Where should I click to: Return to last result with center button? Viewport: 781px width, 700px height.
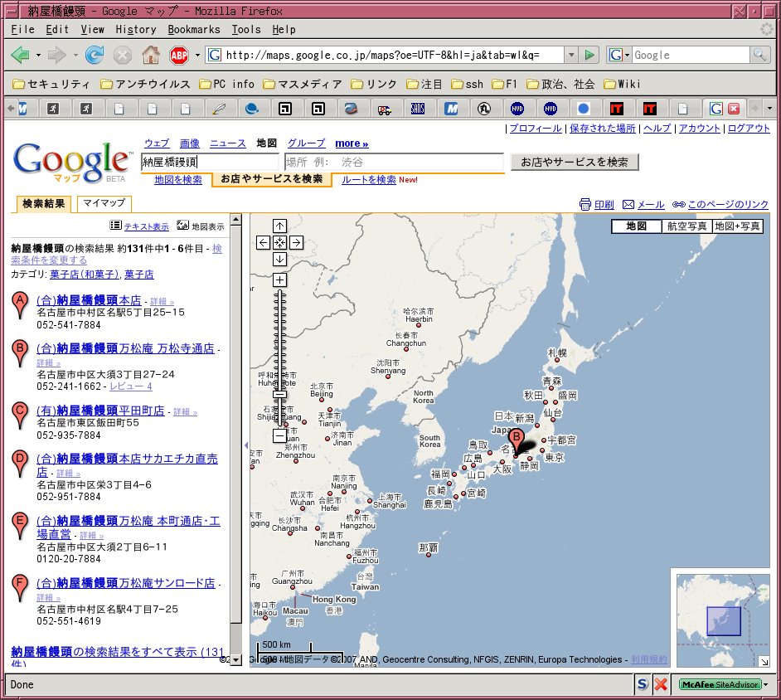pos(280,243)
